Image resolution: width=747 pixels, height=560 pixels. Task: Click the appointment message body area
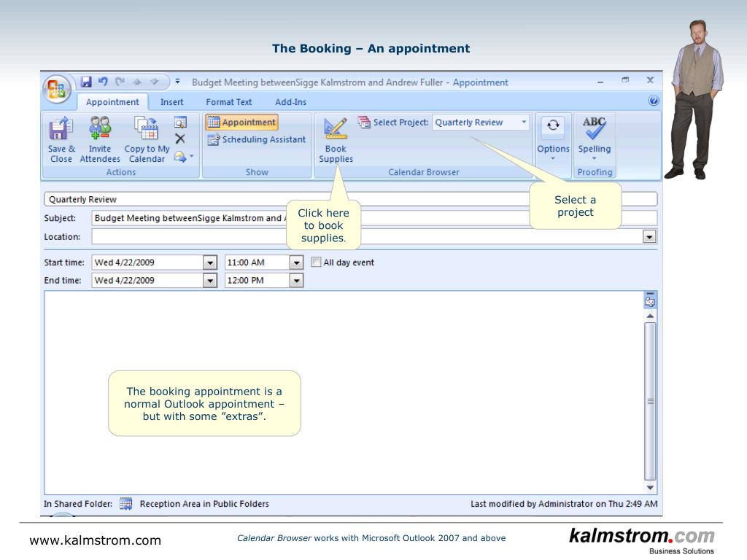click(x=343, y=393)
